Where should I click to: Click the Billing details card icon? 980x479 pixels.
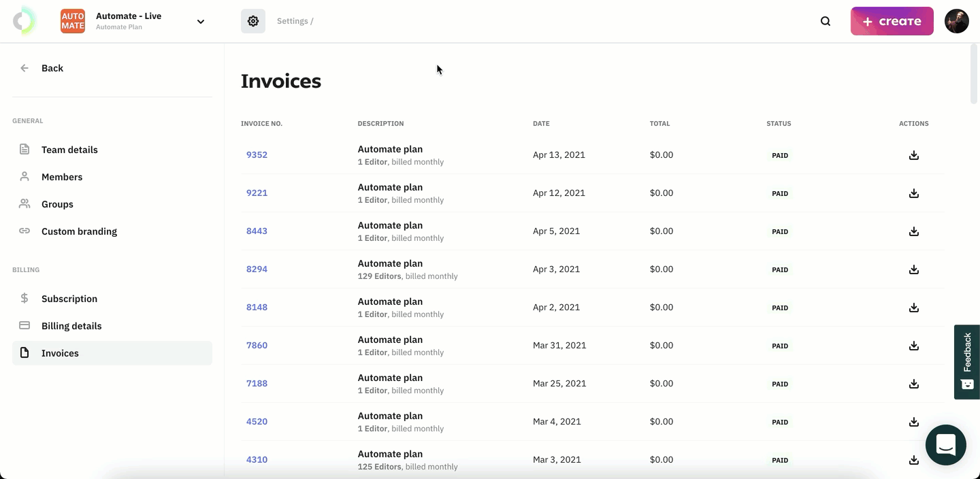point(24,326)
